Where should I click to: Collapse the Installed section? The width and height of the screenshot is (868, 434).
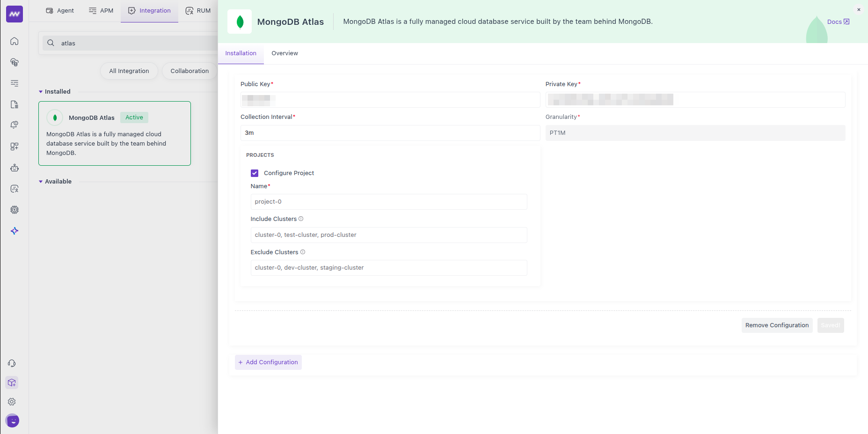[x=41, y=91]
